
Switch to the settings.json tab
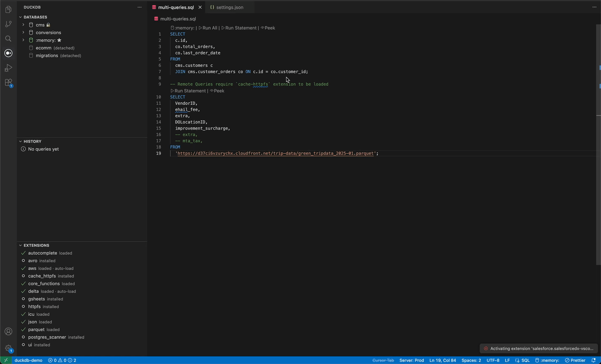230,7
